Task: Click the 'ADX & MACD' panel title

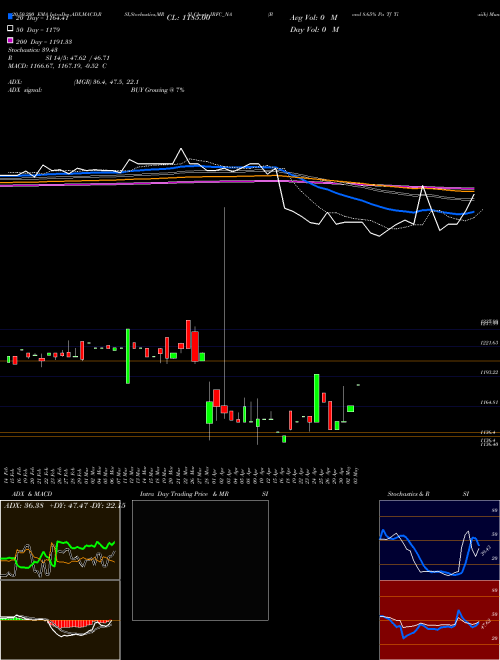Action: (32, 494)
